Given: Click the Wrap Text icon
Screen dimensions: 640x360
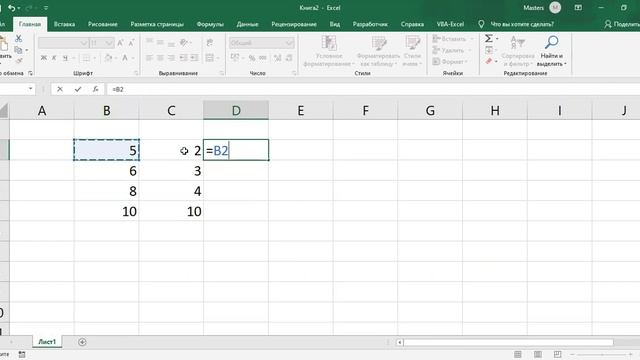Looking at the screenshot, I should 210,42.
